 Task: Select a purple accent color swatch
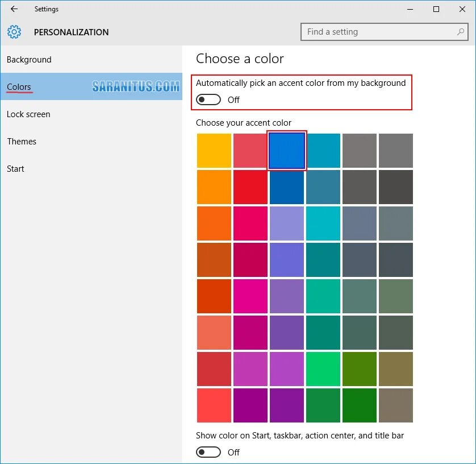[x=286, y=332]
